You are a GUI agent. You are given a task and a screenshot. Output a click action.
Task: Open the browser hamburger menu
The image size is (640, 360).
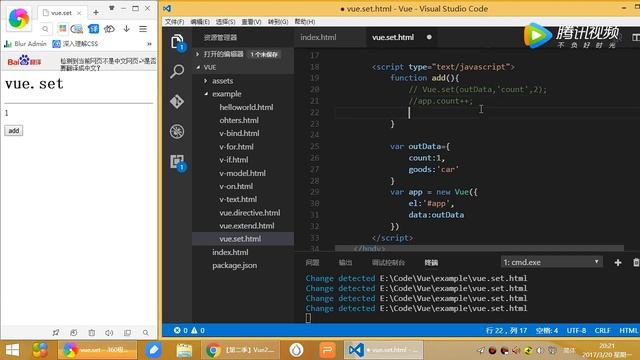(x=143, y=29)
